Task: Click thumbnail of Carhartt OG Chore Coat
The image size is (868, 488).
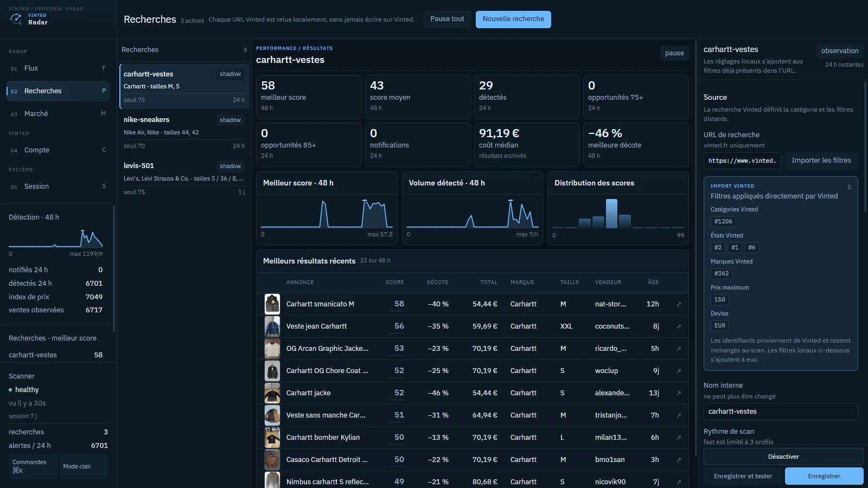Action: click(272, 371)
